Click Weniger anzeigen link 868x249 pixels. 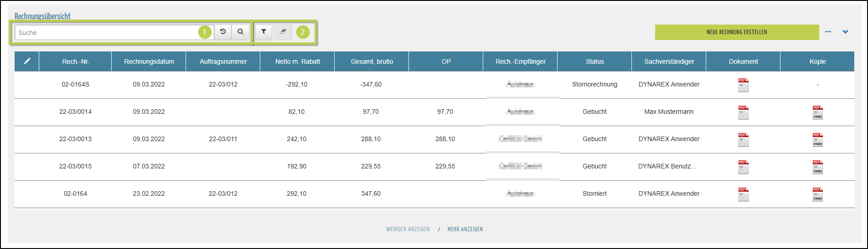point(408,229)
